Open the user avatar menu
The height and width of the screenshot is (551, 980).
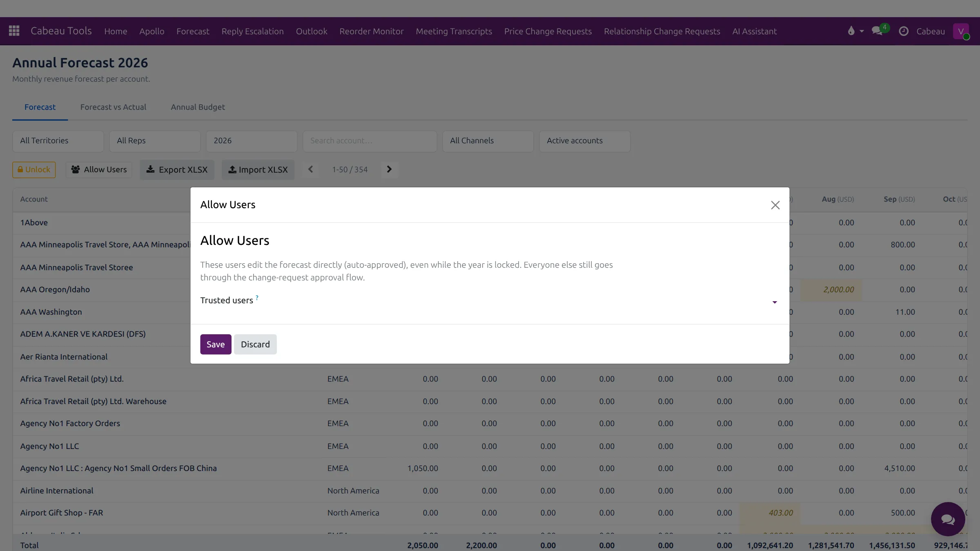pyautogui.click(x=961, y=31)
